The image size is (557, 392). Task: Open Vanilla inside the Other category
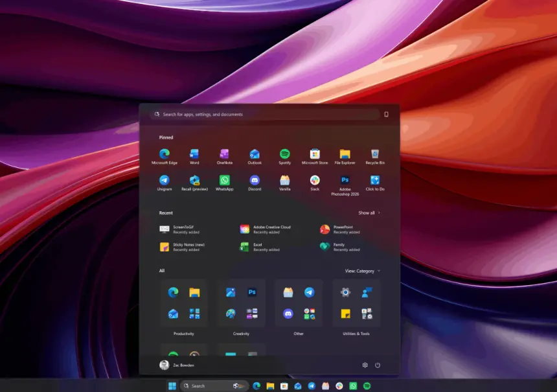pos(288,292)
